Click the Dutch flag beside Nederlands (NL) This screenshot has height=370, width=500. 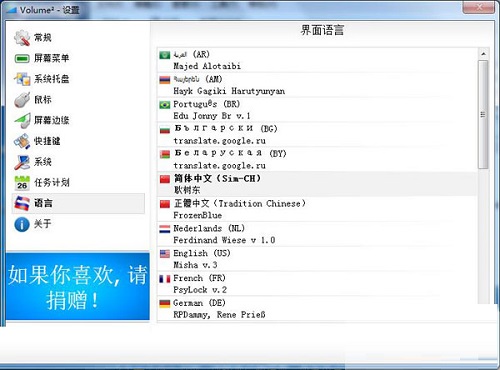165,229
